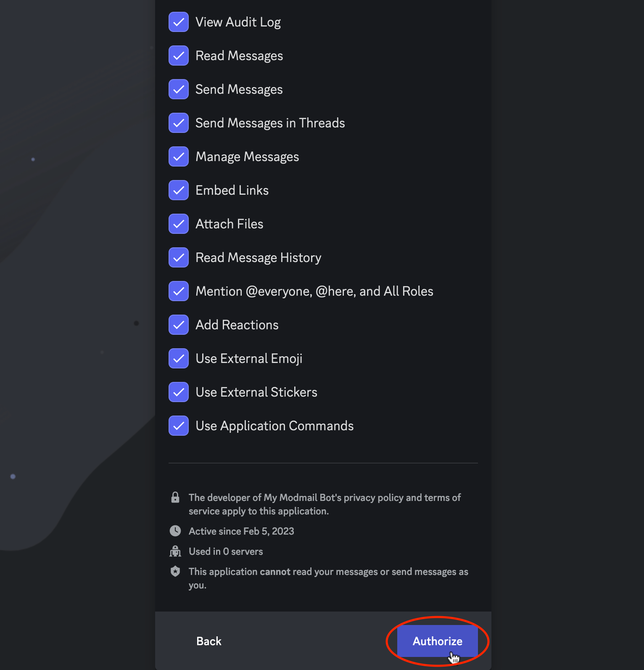Disable the Read Messages permission
The width and height of the screenshot is (644, 670).
pos(178,55)
